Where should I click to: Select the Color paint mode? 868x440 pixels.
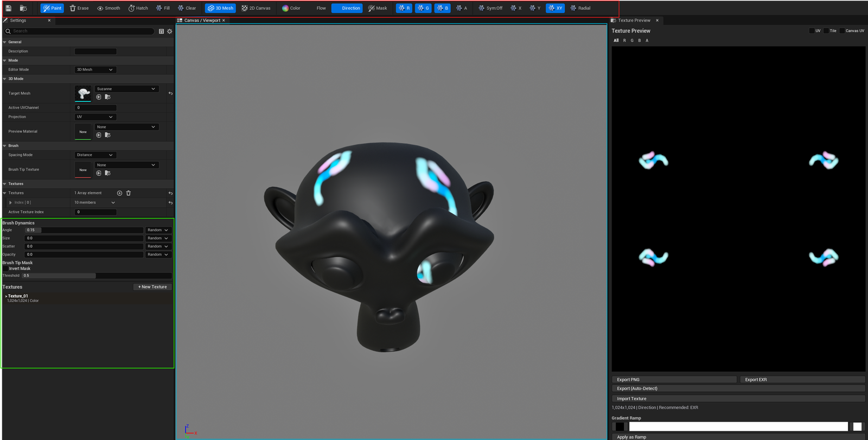(x=291, y=8)
